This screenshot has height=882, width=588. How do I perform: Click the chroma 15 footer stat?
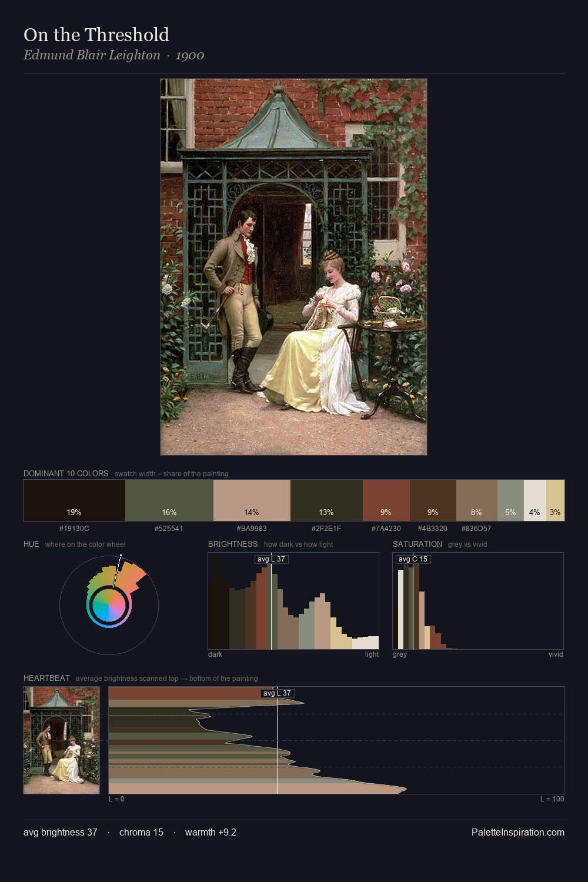[141, 832]
